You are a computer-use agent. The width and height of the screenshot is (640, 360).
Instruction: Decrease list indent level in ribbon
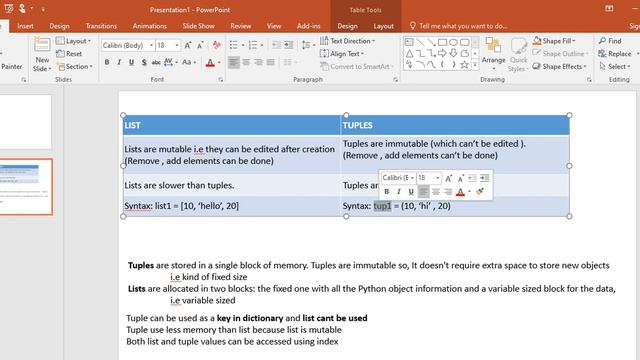[x=276, y=45]
